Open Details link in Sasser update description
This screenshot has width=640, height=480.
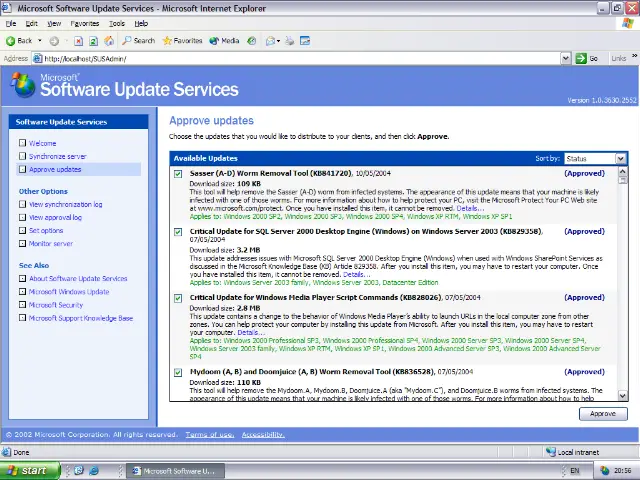pos(470,208)
